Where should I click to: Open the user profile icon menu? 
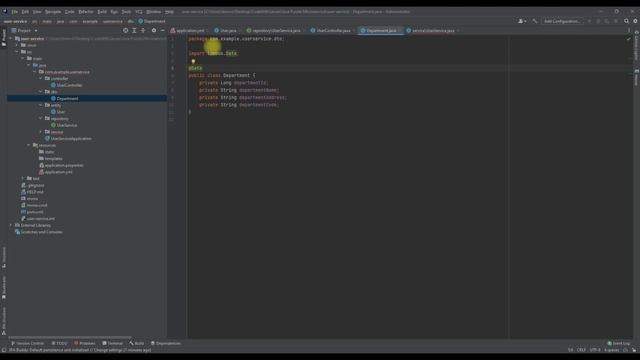coord(522,21)
